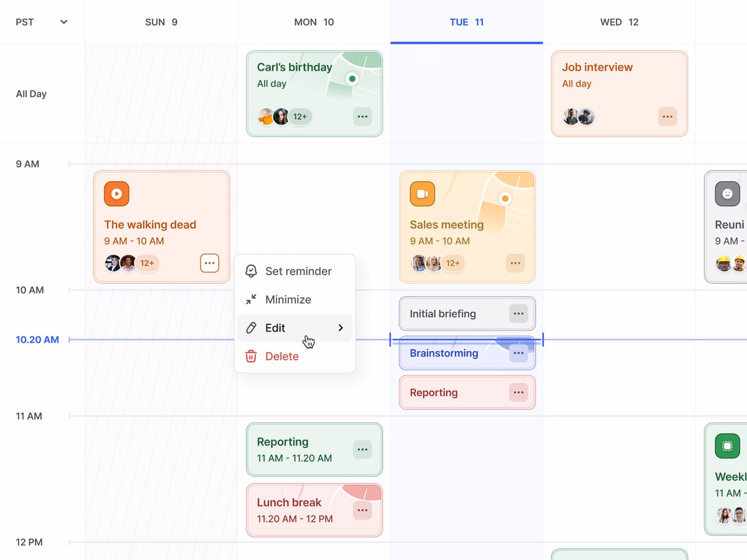The image size is (747, 560).
Task: Open Carl's birthday event options menu
Action: point(362,116)
